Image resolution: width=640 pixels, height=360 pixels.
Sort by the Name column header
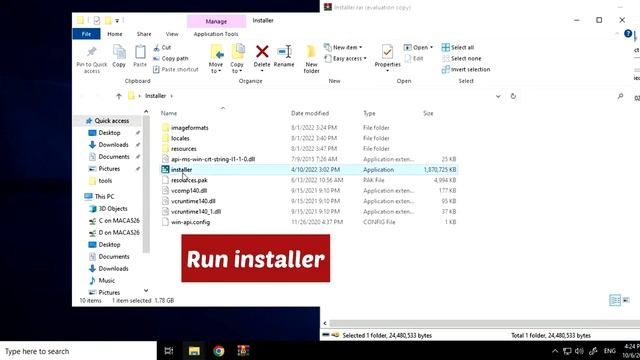(169, 113)
